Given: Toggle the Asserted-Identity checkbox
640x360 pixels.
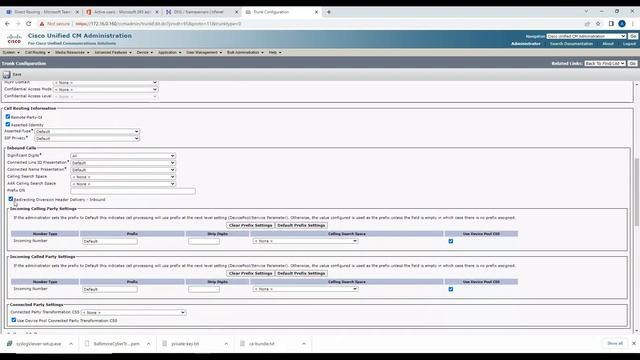Looking at the screenshot, I should [8, 124].
